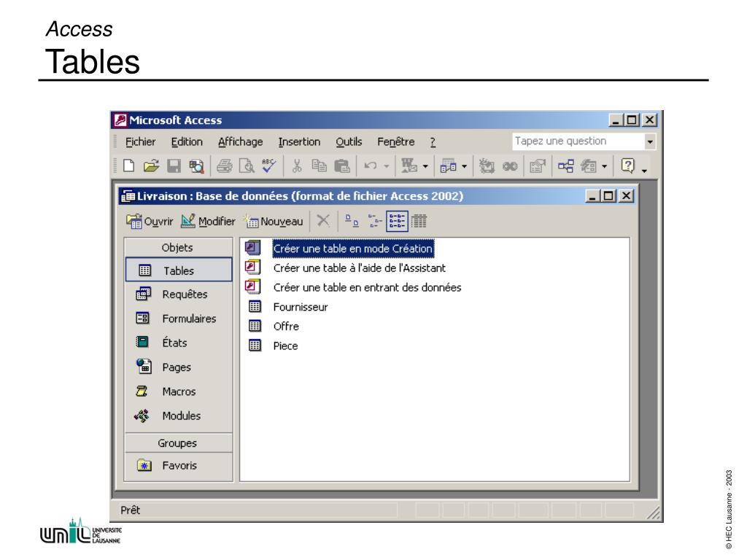Open the Relationships toolbar icon
Image resolution: width=747 pixels, height=560 pixels.
pyautogui.click(x=566, y=166)
